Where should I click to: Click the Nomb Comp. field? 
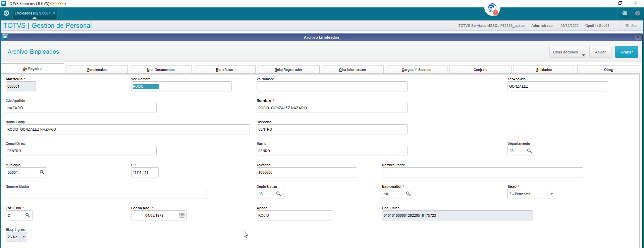point(128,129)
